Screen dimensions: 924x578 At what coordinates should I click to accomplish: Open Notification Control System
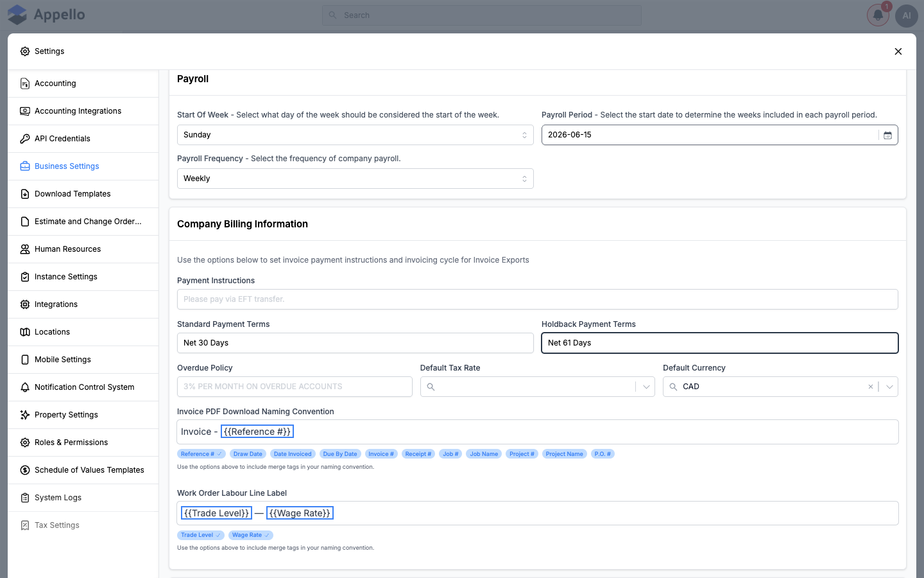[83, 387]
